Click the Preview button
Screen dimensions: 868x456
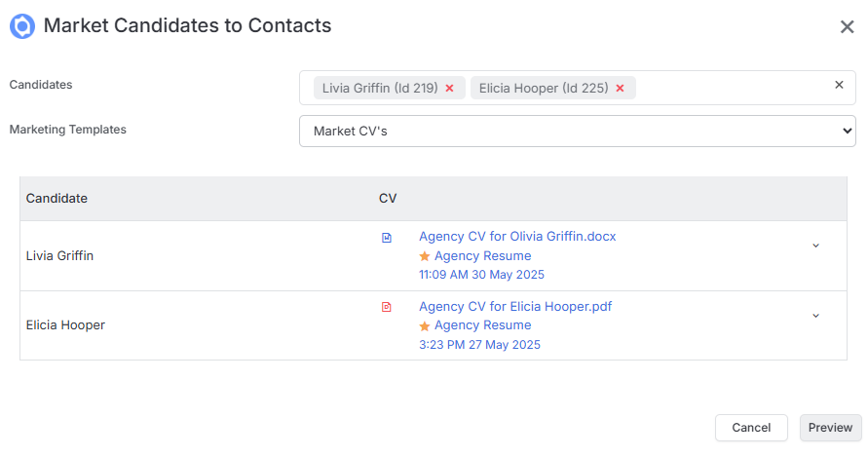click(x=830, y=428)
